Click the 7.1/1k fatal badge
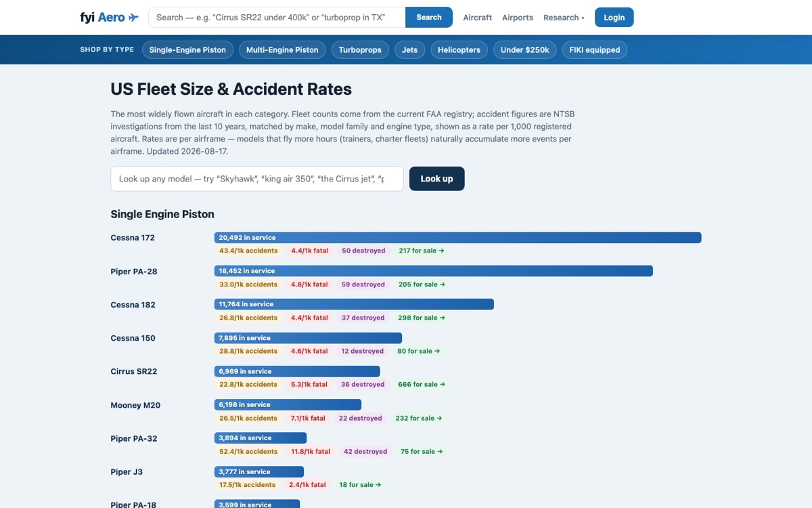812x508 pixels. [308, 418]
